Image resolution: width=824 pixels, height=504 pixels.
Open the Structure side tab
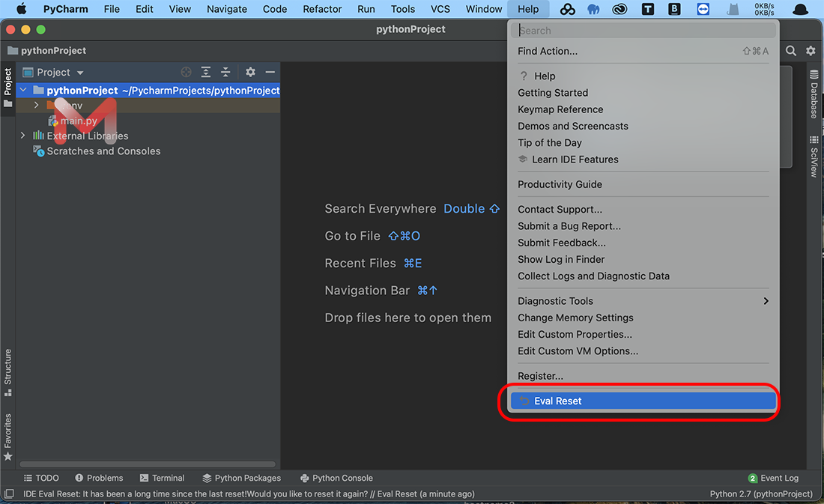click(x=8, y=372)
